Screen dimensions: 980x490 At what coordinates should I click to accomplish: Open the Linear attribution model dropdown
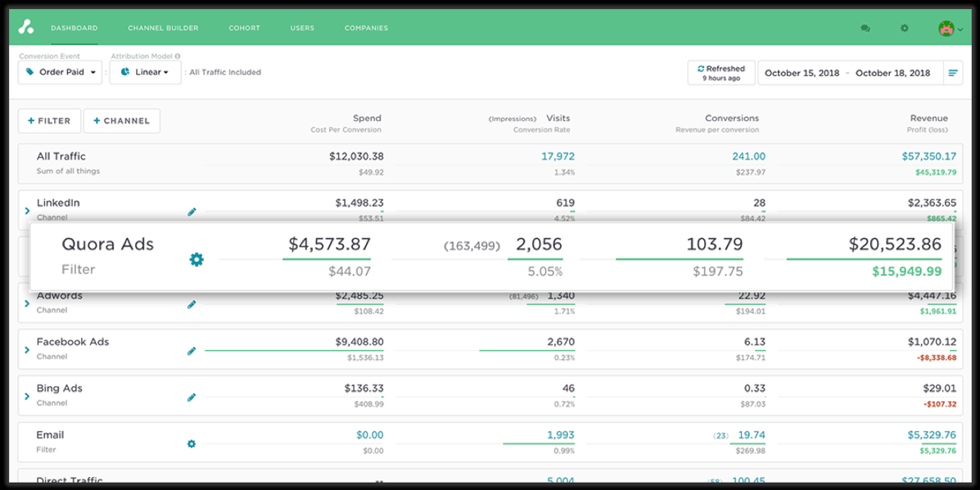146,73
